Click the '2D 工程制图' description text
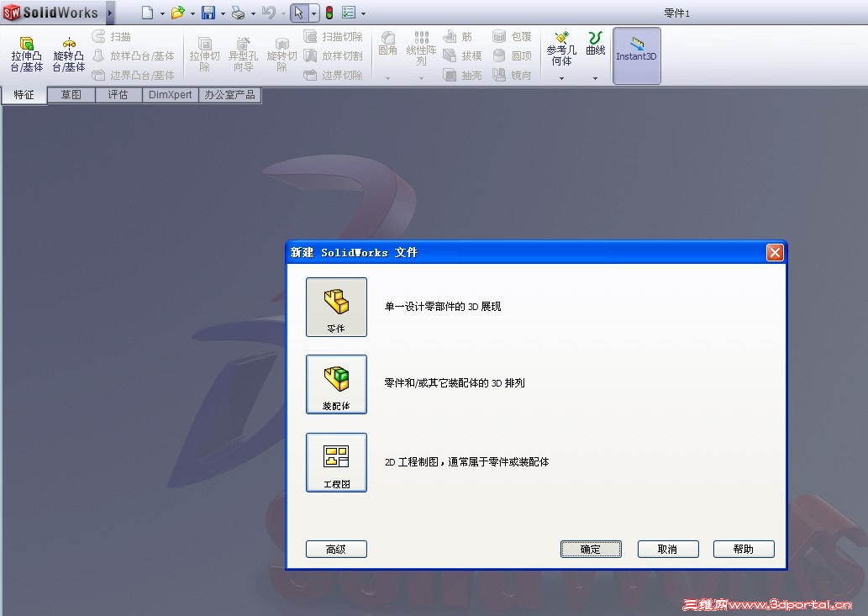The height and width of the screenshot is (616, 868). coord(466,462)
